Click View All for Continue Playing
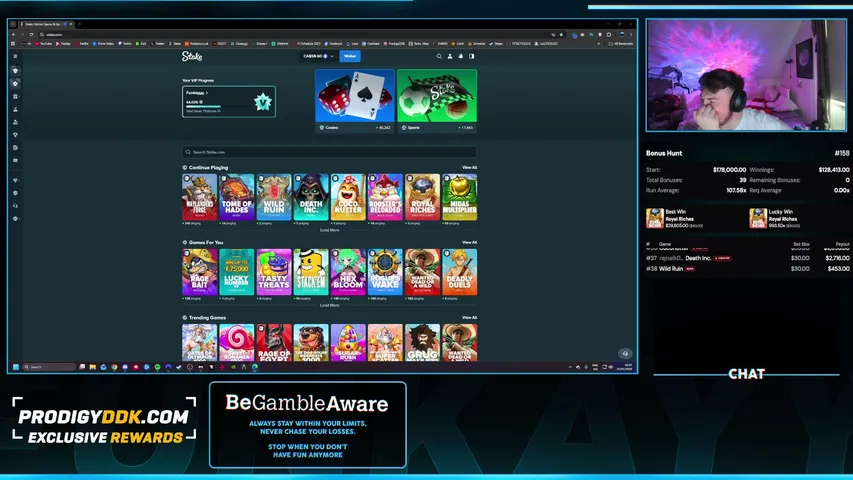Viewport: 853px width, 480px height. 469,168
